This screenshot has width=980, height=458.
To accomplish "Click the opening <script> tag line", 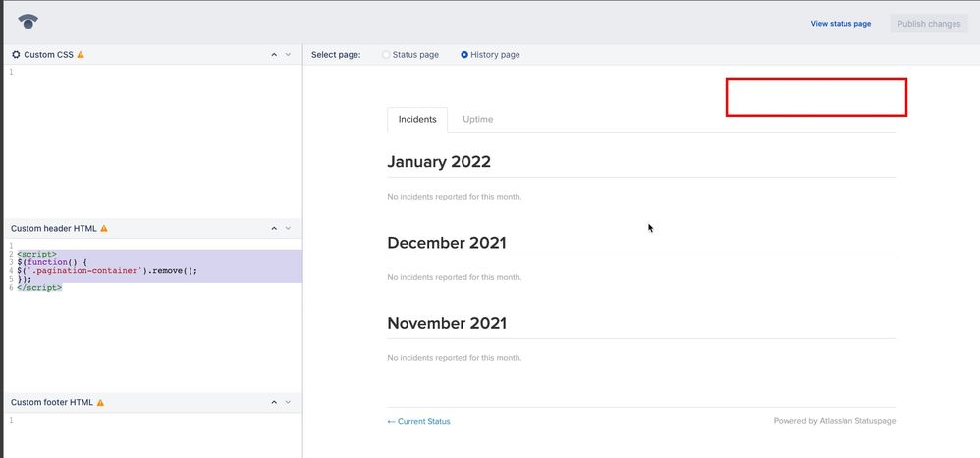I will coord(36,254).
